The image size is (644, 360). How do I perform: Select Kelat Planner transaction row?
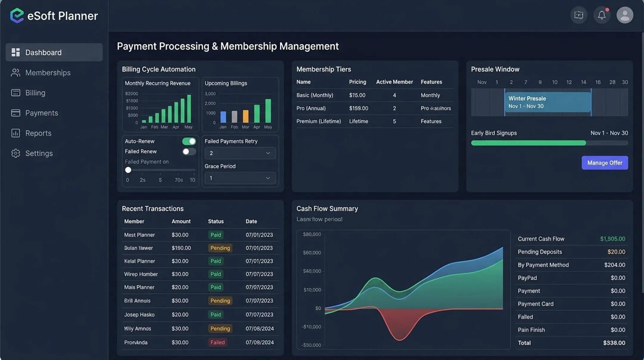[200, 261]
